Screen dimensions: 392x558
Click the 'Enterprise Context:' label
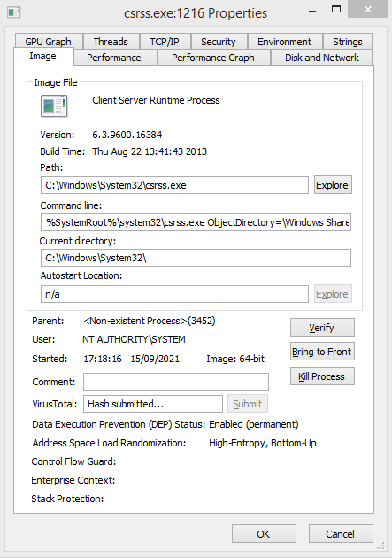[73, 480]
